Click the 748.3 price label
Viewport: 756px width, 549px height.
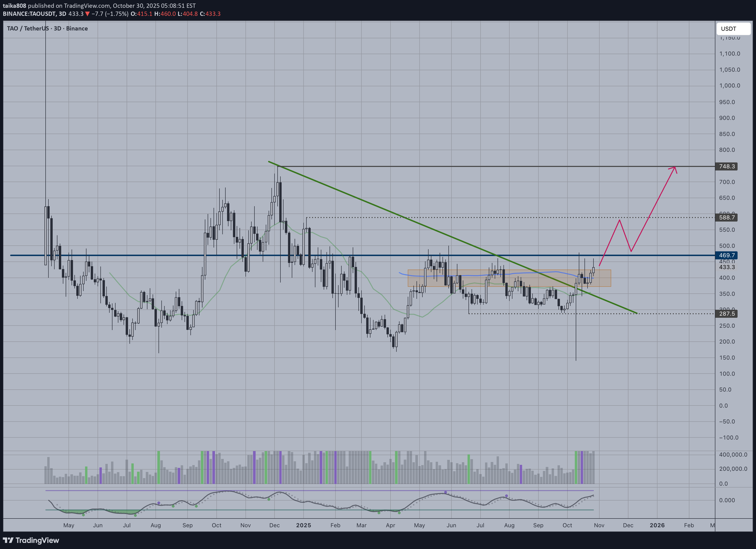coord(727,166)
